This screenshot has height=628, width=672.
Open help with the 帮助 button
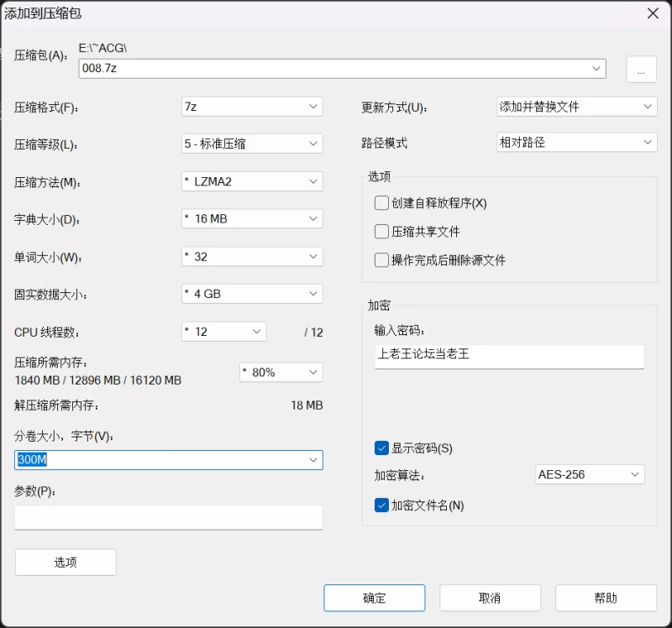pos(606,598)
